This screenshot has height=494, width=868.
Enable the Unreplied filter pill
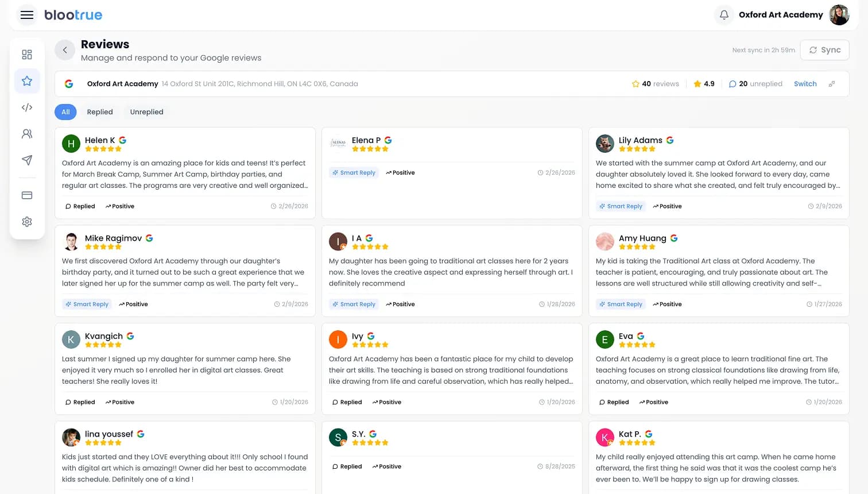click(146, 111)
